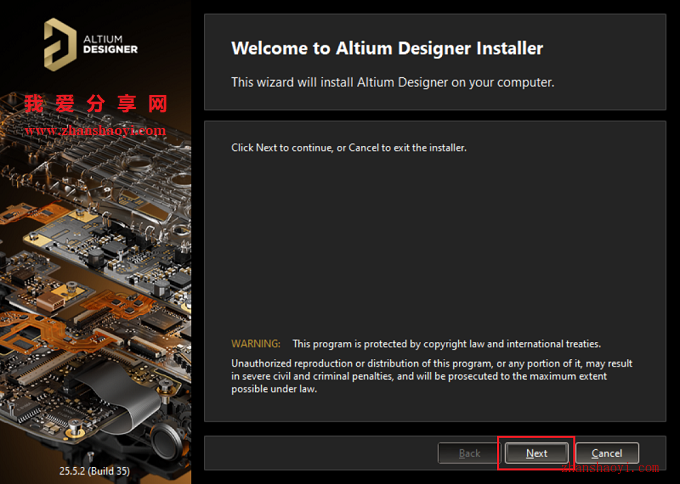Screen dimensions: 680x484
Task: Click the "protected by copyright law" sentence
Action: 447,344
